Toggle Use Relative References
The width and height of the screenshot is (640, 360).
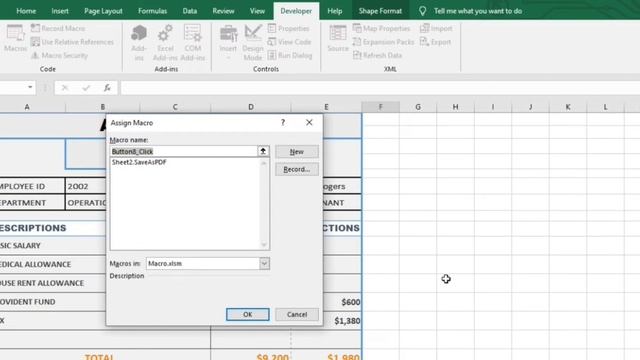click(x=73, y=42)
